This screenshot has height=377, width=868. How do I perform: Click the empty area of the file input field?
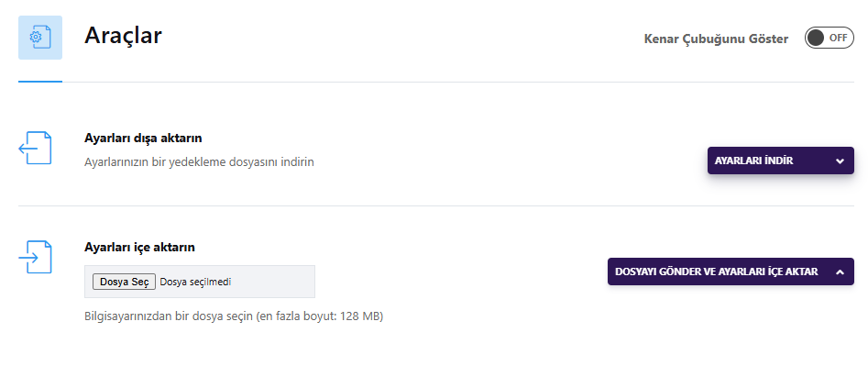pyautogui.click(x=273, y=282)
